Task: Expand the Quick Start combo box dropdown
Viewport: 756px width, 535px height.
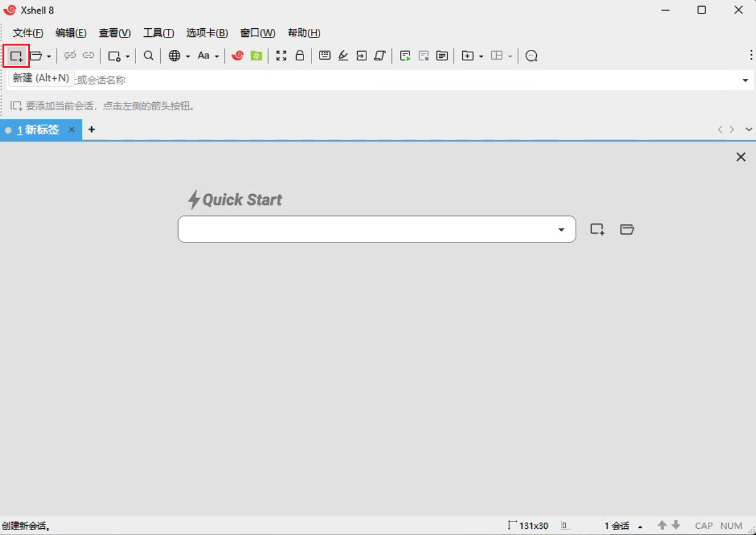Action: [561, 230]
